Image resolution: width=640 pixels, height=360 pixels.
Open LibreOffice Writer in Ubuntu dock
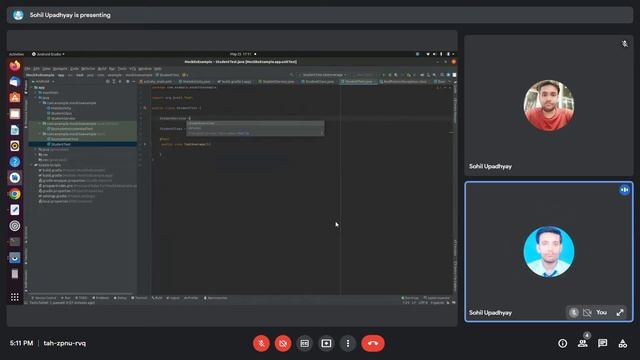click(x=15, y=130)
